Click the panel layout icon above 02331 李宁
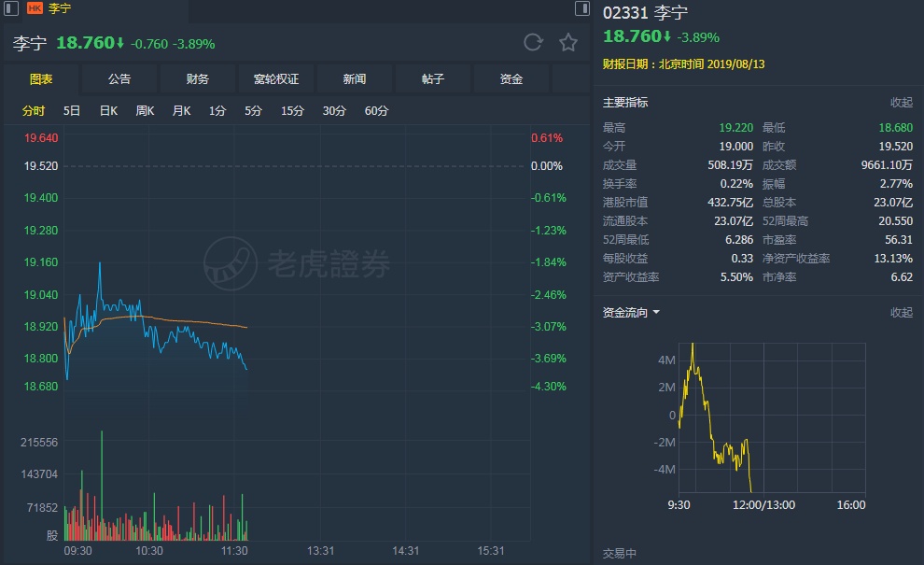924x565 pixels. (x=581, y=8)
